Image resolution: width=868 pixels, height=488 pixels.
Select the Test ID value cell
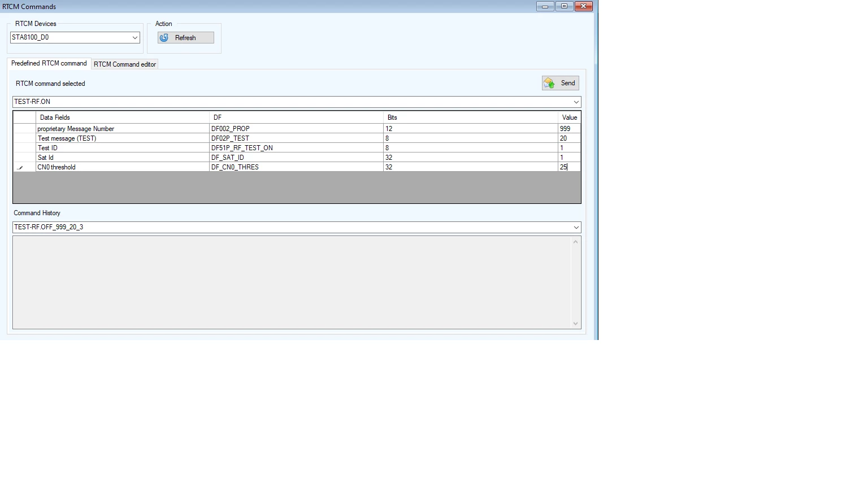[568, 148]
